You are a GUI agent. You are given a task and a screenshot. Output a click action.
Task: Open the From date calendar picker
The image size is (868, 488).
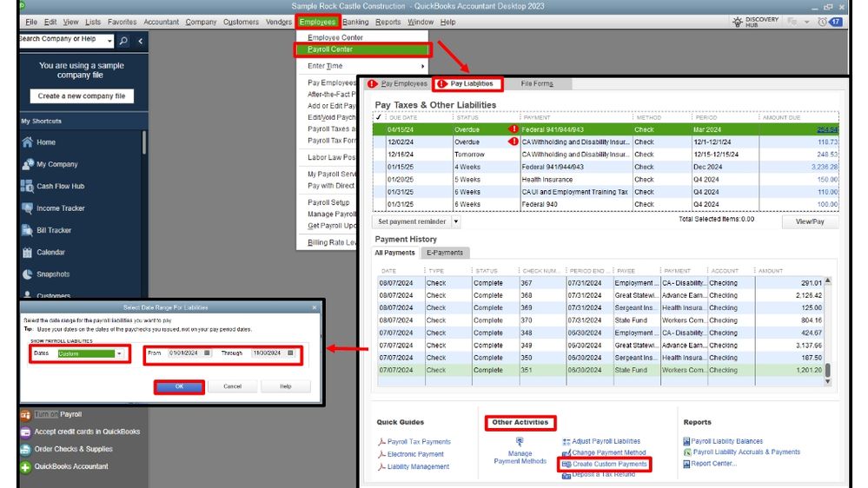pos(207,353)
